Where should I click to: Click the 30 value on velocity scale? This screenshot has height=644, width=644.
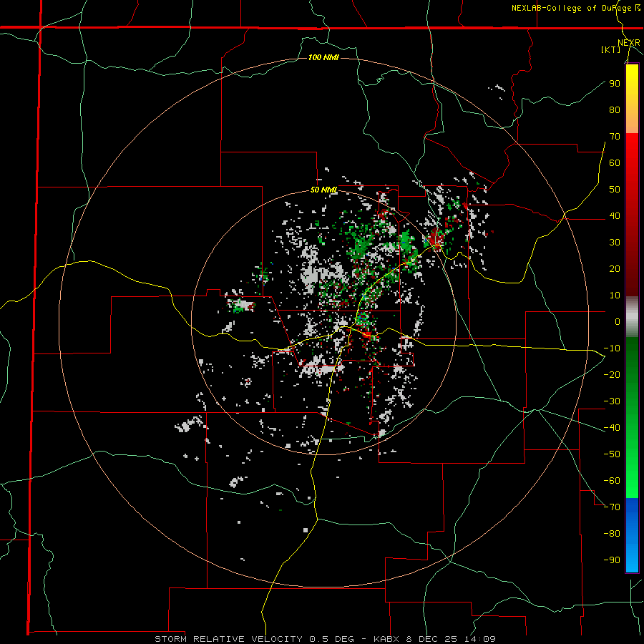(x=615, y=243)
